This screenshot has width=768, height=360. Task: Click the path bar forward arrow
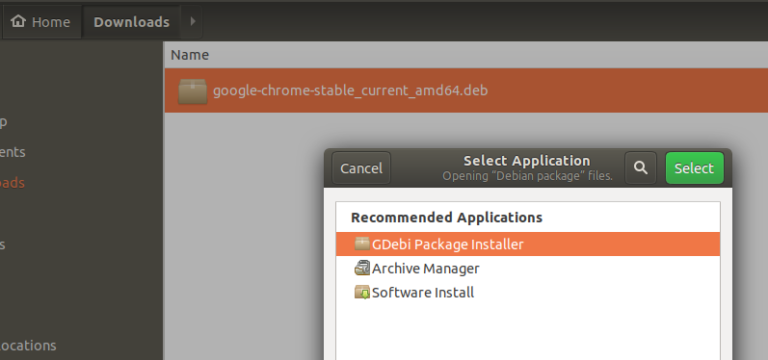pyautogui.click(x=192, y=22)
